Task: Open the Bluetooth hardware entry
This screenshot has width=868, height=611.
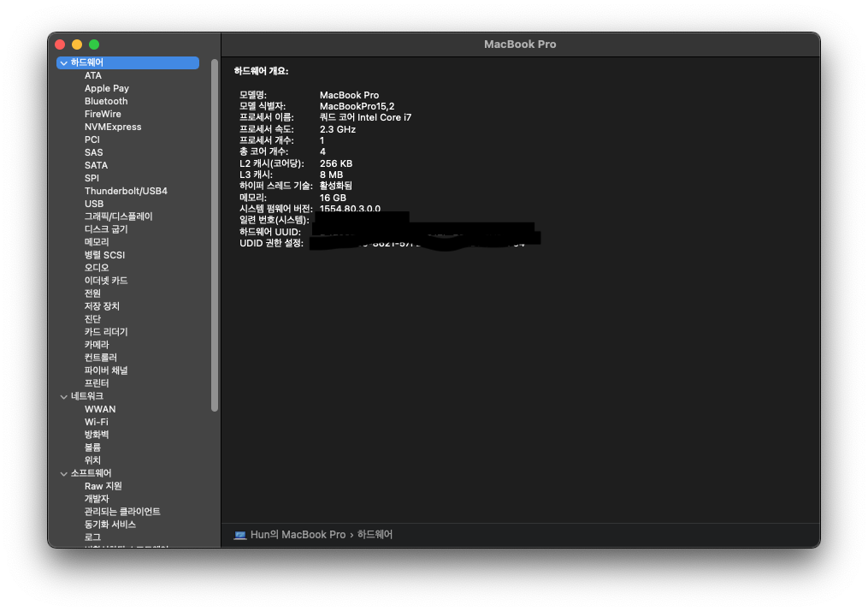Action: point(106,101)
